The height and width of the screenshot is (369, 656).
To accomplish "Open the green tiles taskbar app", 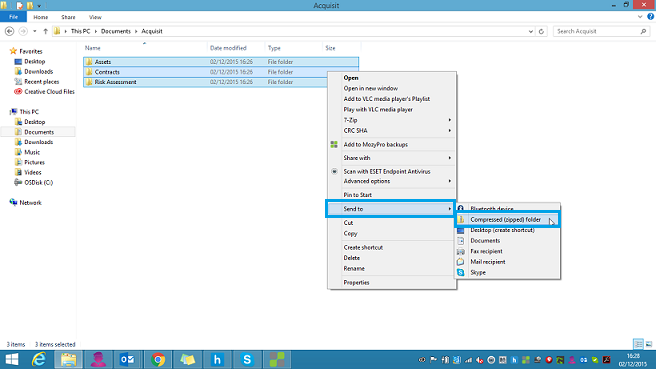I will [277, 359].
